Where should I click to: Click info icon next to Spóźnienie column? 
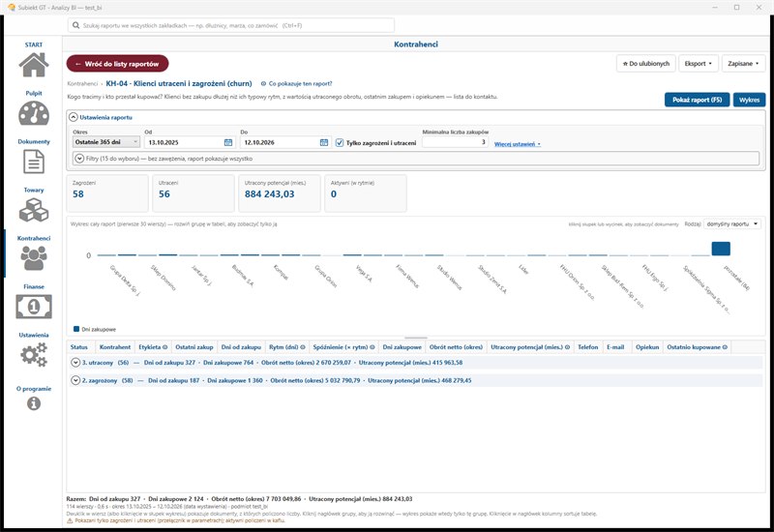372,347
